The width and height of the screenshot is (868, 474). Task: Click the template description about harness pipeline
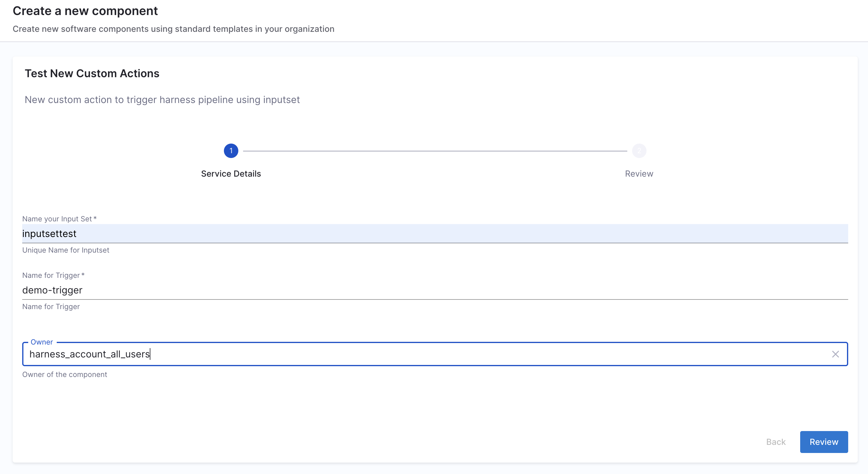(162, 100)
